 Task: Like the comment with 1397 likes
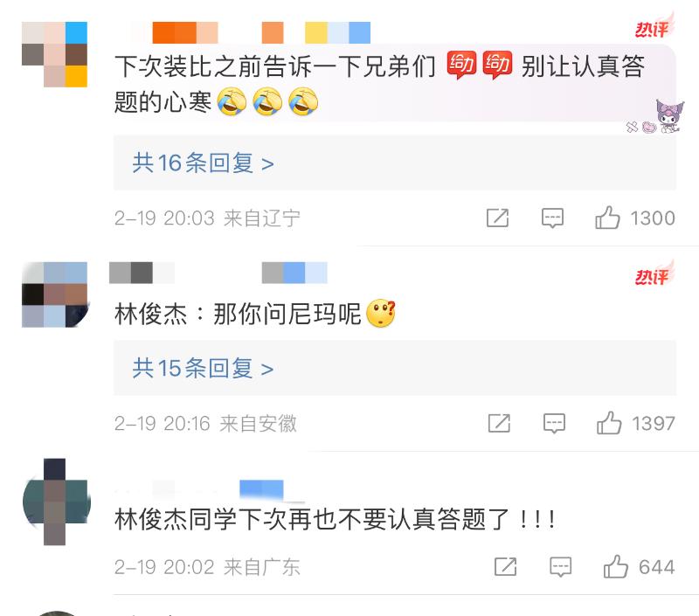click(x=609, y=423)
